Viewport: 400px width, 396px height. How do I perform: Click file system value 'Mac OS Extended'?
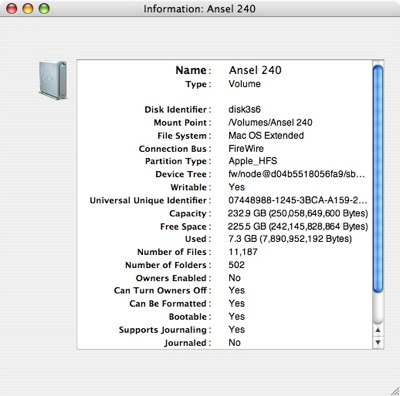pos(266,135)
